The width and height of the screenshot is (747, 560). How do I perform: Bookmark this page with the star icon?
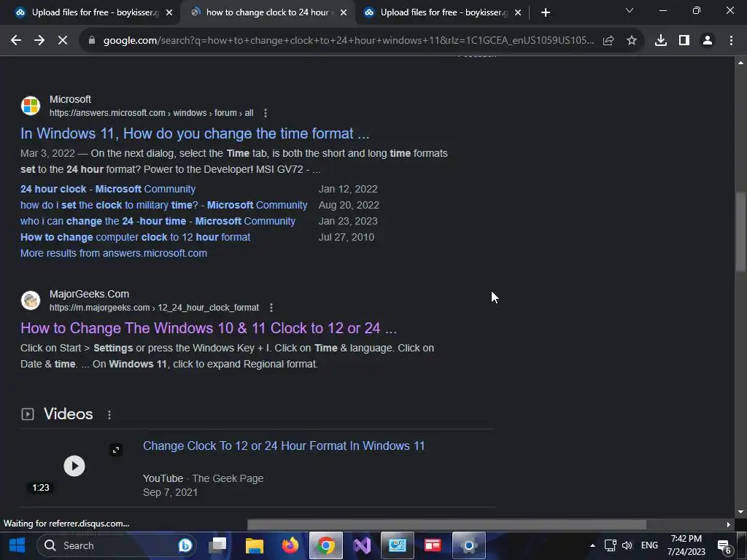click(632, 41)
